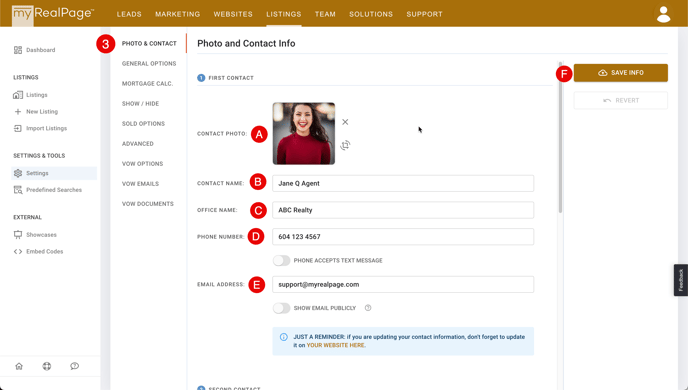
Task: Click the Dashboard grid icon
Action: coord(18,50)
